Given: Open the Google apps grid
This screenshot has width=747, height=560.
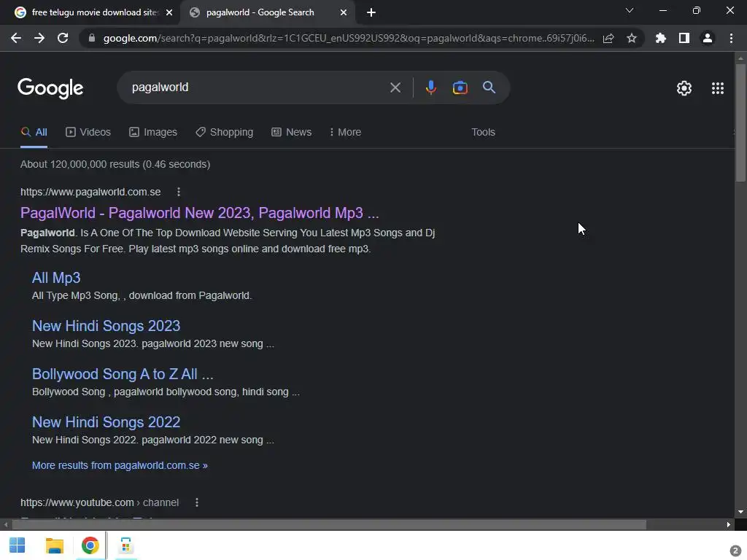Looking at the screenshot, I should [718, 88].
